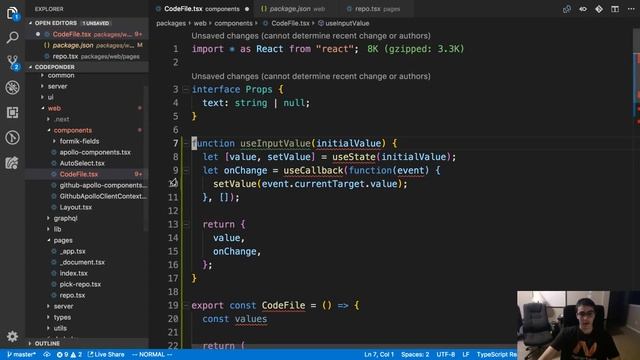
Task: Click Ln 7, Col 1 in status bar
Action: 379,354
